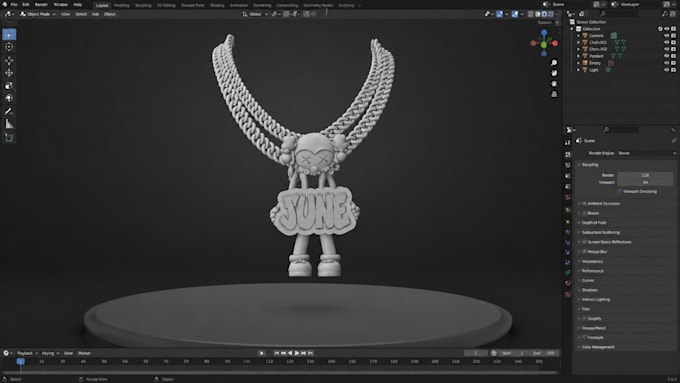Select the Select Box tool

(9, 34)
